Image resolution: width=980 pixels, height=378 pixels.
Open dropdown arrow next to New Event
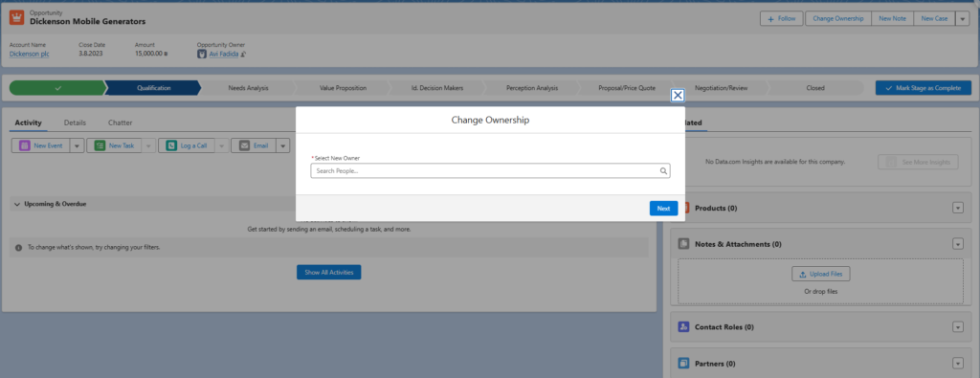[77, 145]
